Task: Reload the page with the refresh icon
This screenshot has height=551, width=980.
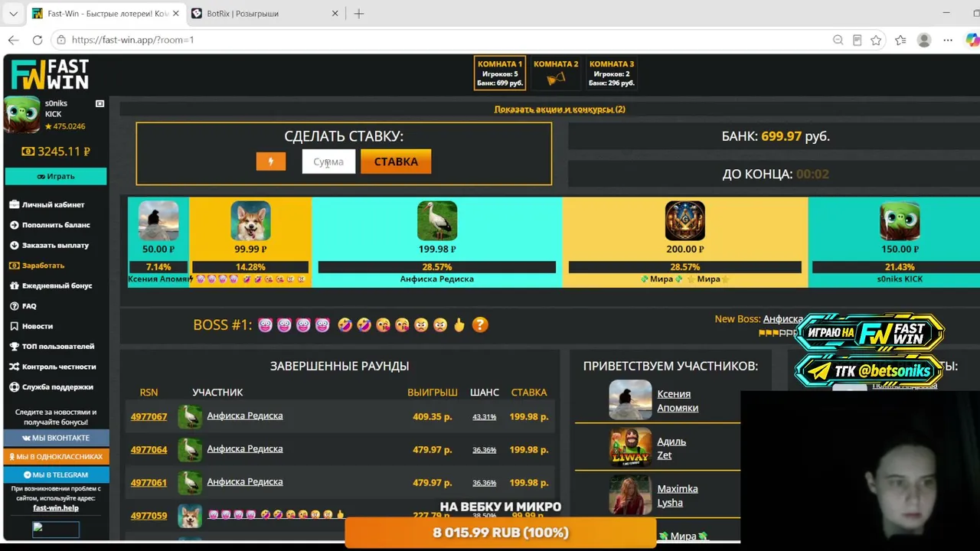Action: pos(38,40)
